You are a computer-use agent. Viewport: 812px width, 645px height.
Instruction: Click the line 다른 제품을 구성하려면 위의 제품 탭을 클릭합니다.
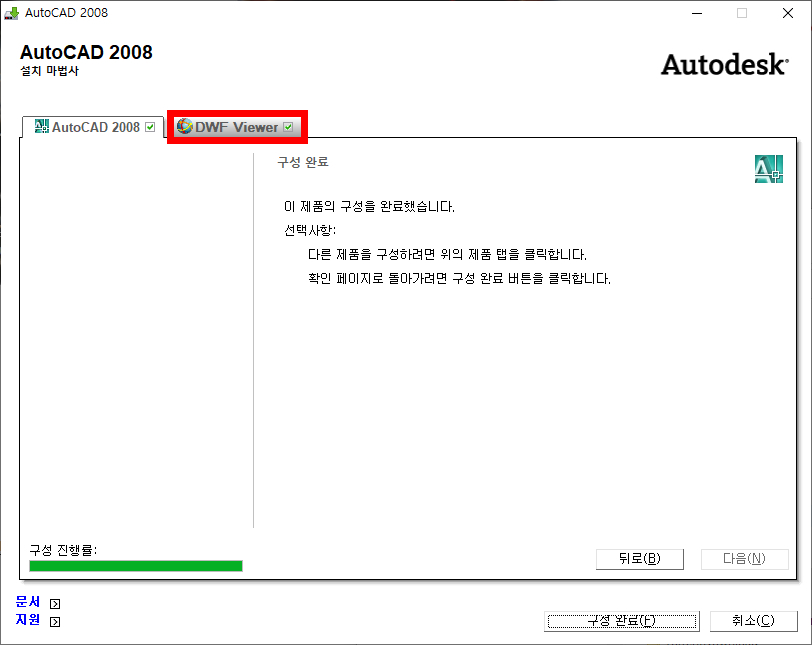[447, 255]
